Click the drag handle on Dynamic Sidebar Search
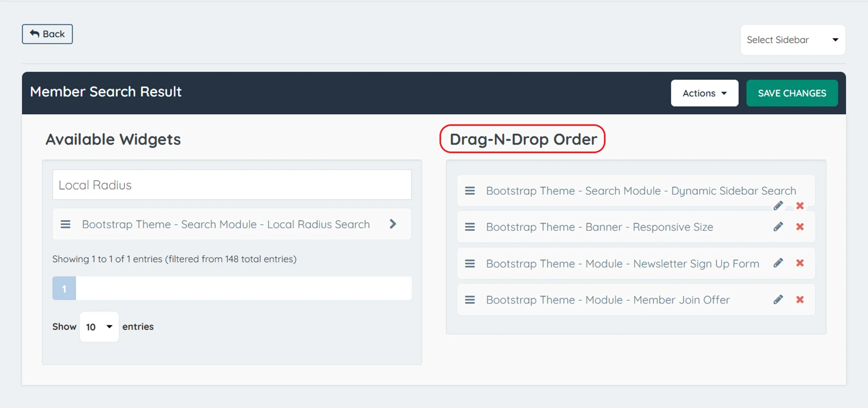Screen dimensions: 868x408 coord(470,190)
